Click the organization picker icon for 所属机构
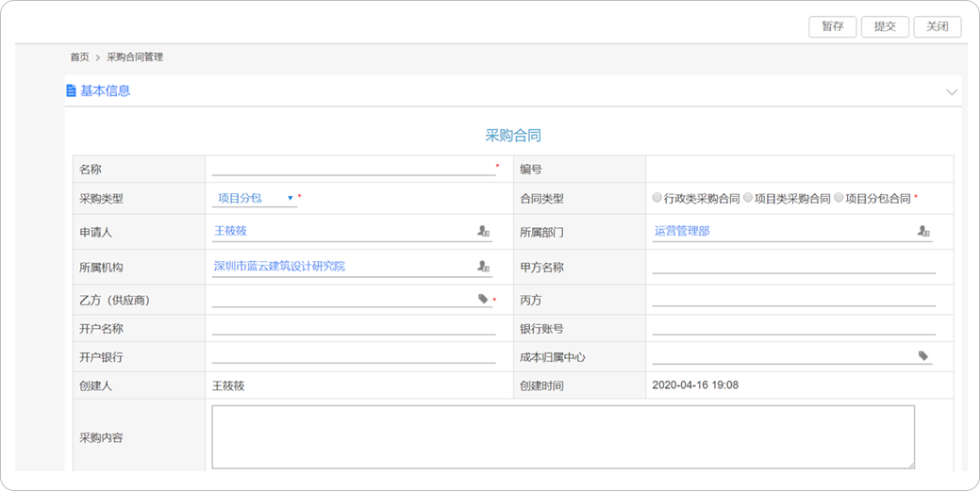The image size is (980, 491). [x=483, y=267]
